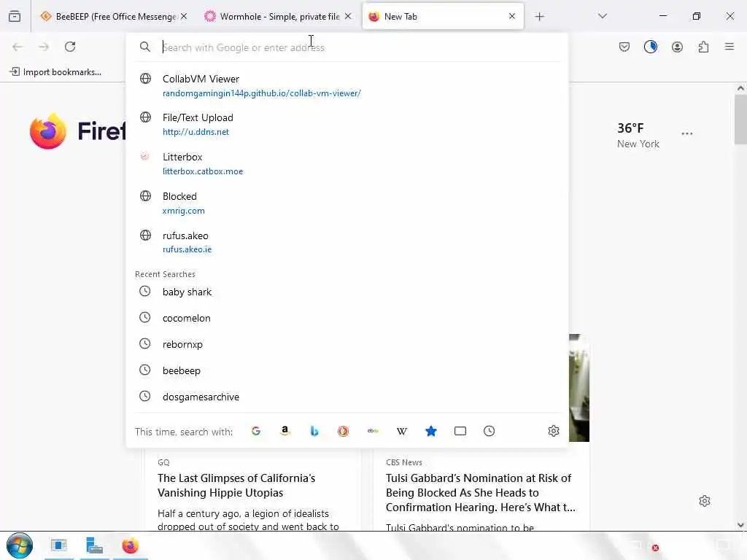
Task: Open a new tab with plus button
Action: [x=539, y=17]
